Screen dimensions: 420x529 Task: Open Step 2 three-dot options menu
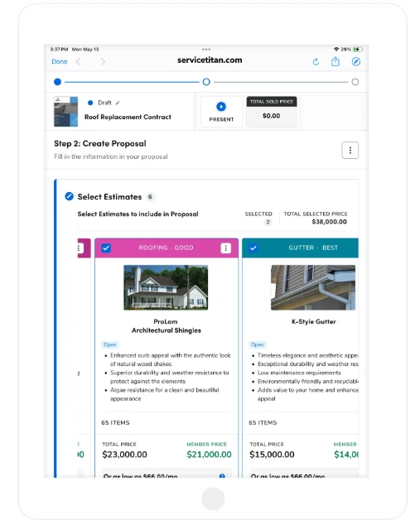(x=350, y=150)
